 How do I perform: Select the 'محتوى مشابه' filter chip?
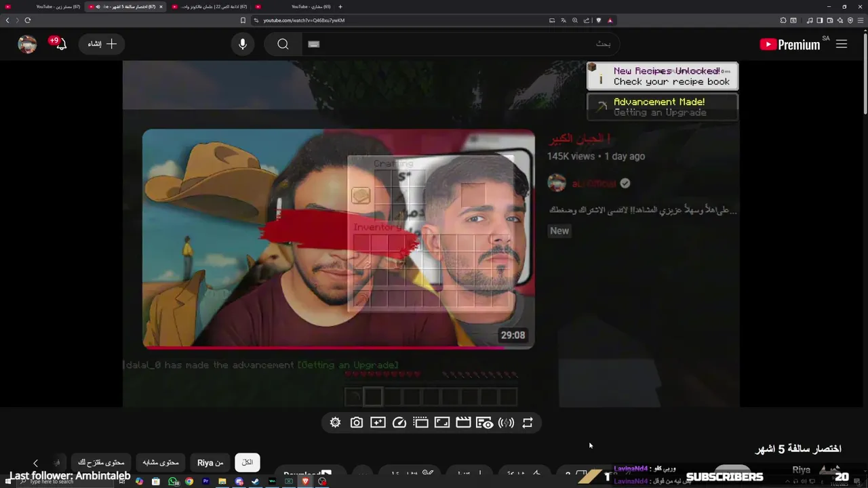[x=161, y=462]
